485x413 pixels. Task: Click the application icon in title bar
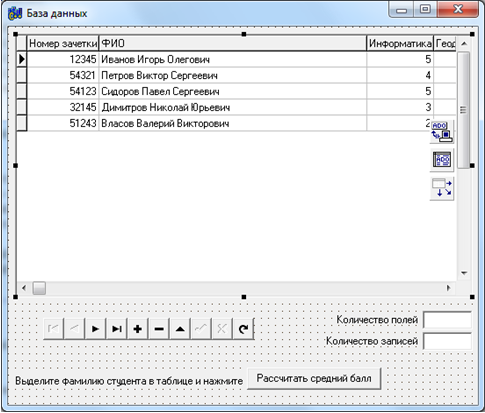(x=15, y=14)
